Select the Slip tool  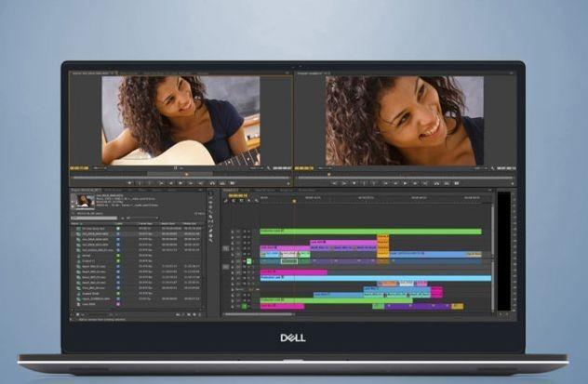pyautogui.click(x=211, y=221)
